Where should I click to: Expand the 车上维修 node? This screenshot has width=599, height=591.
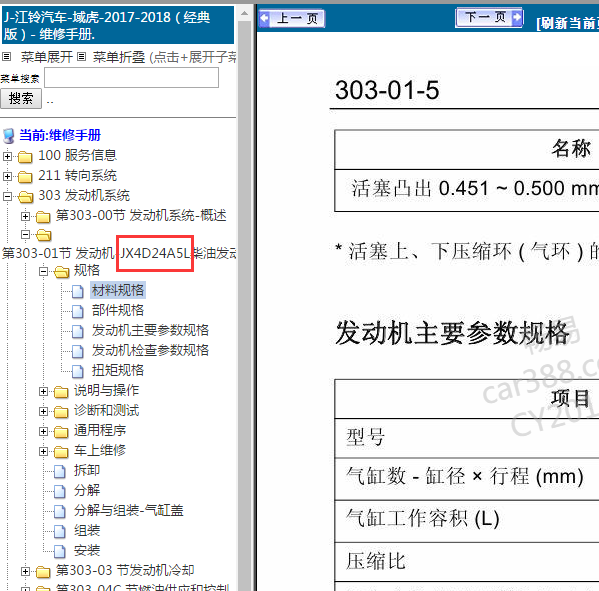coord(44,452)
